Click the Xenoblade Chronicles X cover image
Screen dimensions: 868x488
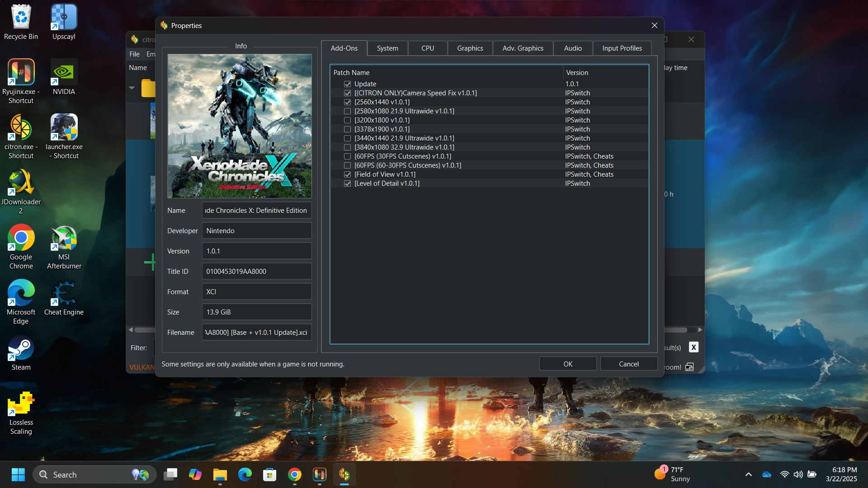240,126
